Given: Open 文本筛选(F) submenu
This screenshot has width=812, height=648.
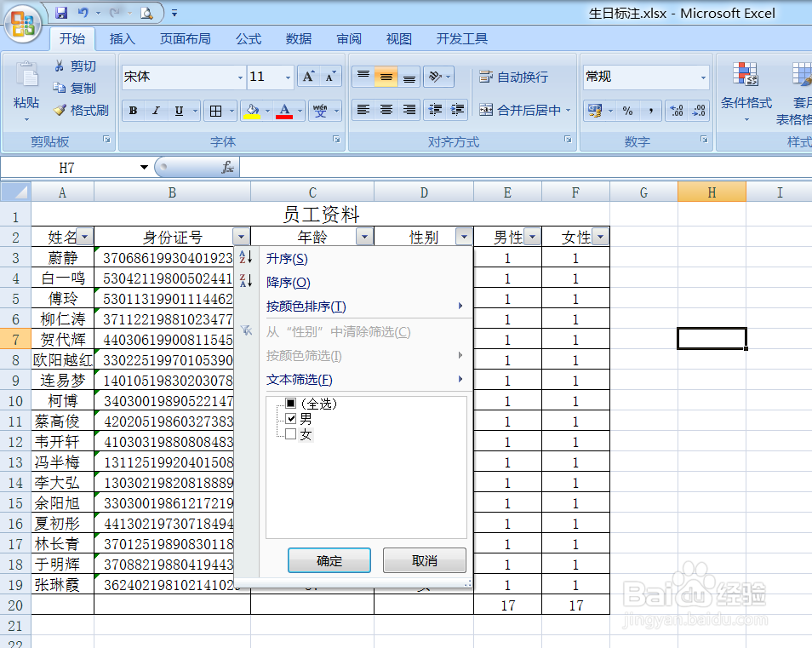Looking at the screenshot, I should [x=354, y=380].
